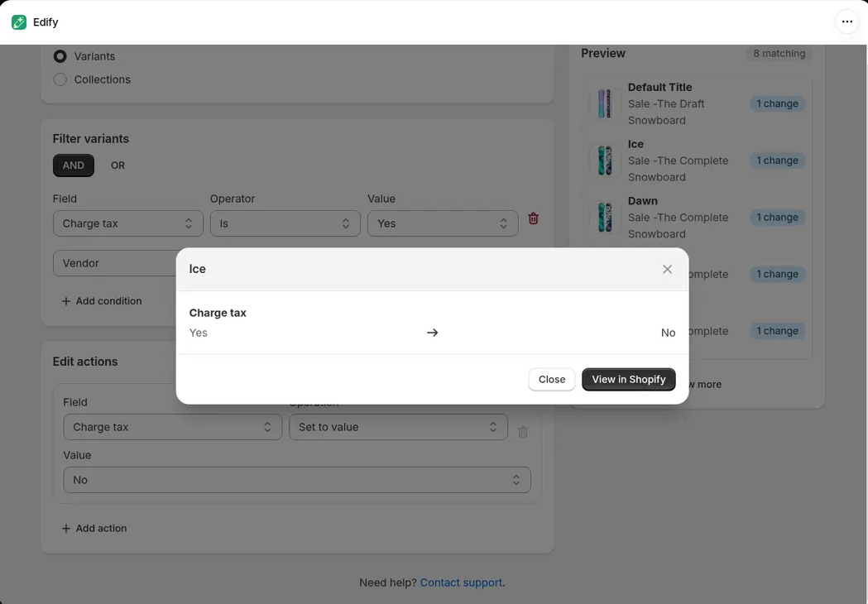Click the Ice variant snowboard thumbnail
This screenshot has height=604, width=868.
tap(605, 161)
